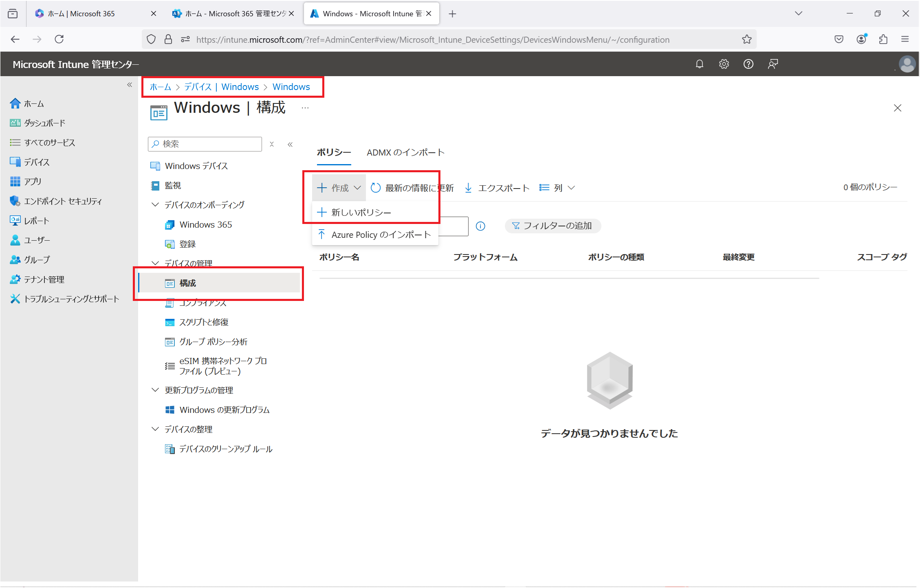Open 登録 menu item
The height and width of the screenshot is (588, 920).
[180, 244]
